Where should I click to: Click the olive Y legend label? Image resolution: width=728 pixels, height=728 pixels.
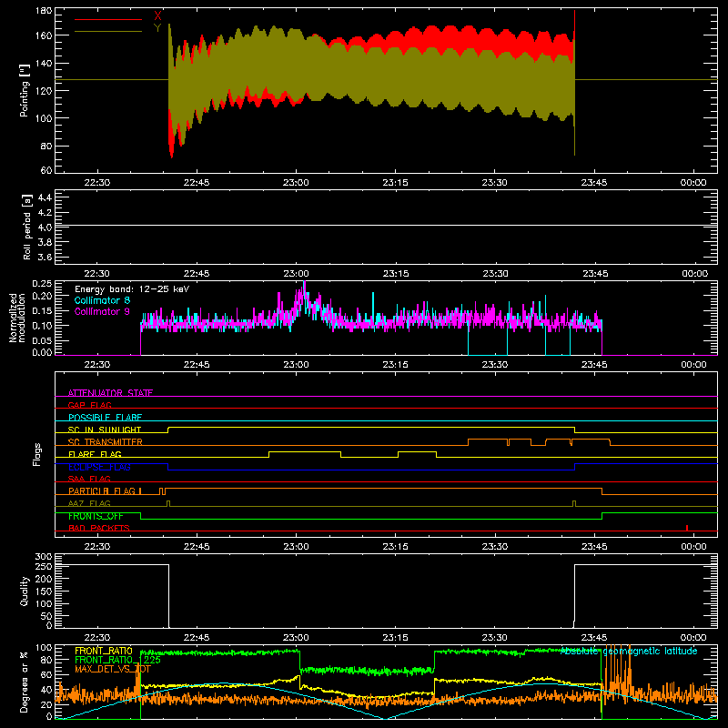pyautogui.click(x=157, y=28)
